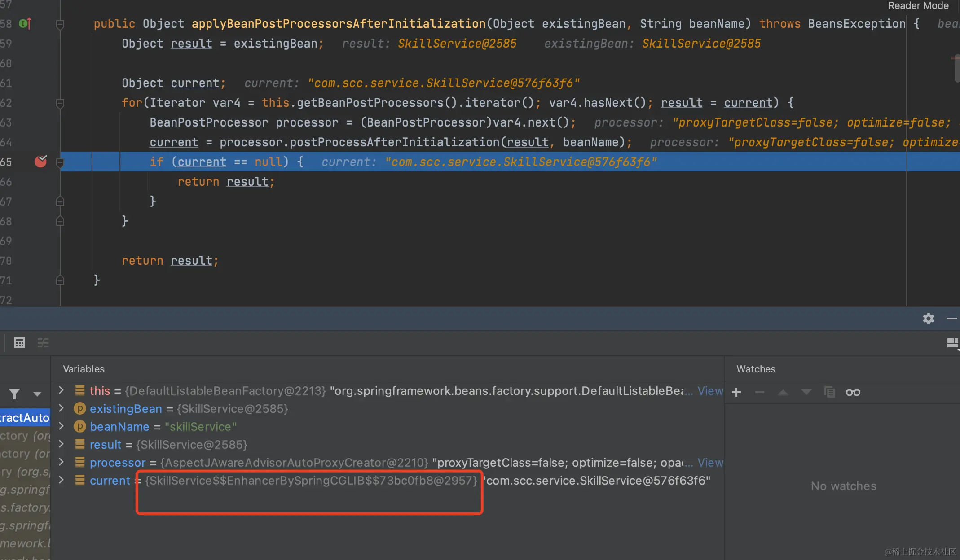Click getBeanPostProcessors call on line 62
The width and height of the screenshot is (960, 560).
point(370,103)
